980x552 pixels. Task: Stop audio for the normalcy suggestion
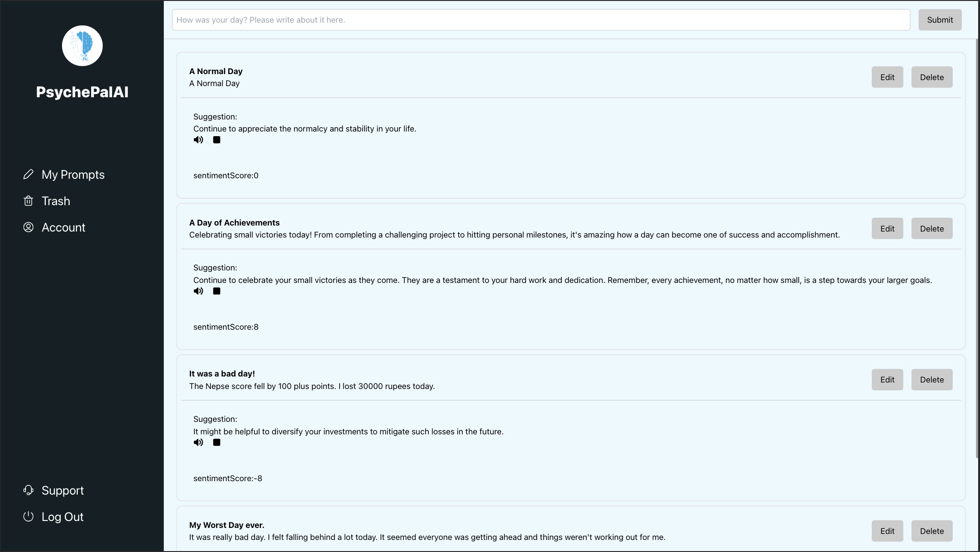pos(217,140)
